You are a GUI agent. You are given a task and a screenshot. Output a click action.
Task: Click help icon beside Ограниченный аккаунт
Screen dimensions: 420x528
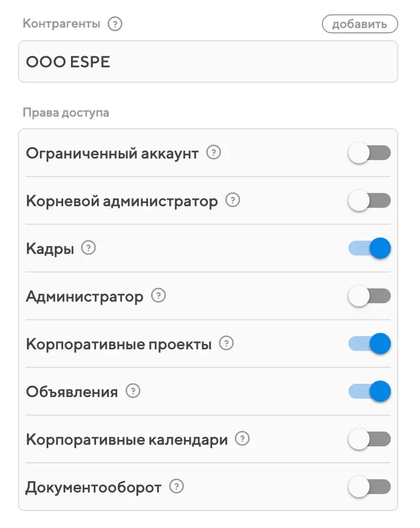pyautogui.click(x=213, y=153)
